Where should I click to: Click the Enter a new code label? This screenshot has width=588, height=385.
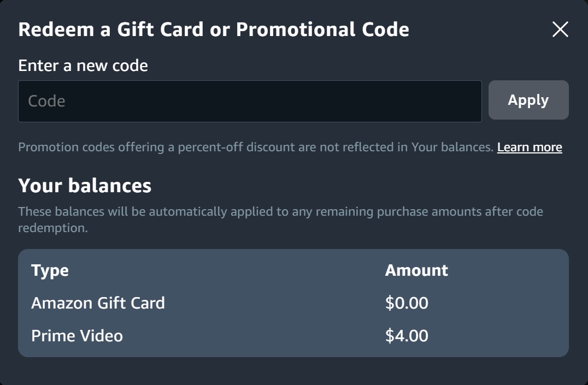[x=83, y=66]
